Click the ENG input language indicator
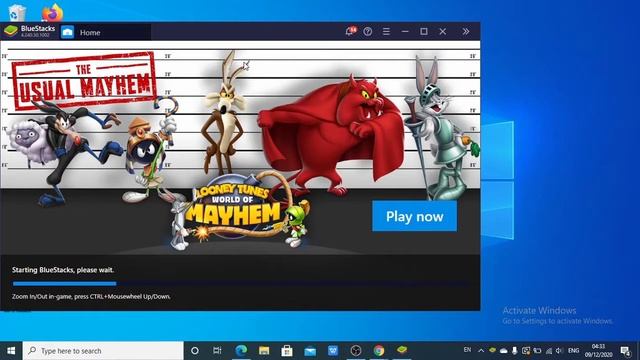The image size is (640, 360). pos(573,351)
